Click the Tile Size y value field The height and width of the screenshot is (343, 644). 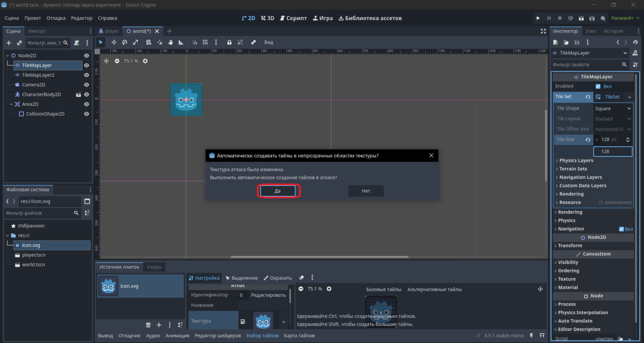click(x=613, y=152)
